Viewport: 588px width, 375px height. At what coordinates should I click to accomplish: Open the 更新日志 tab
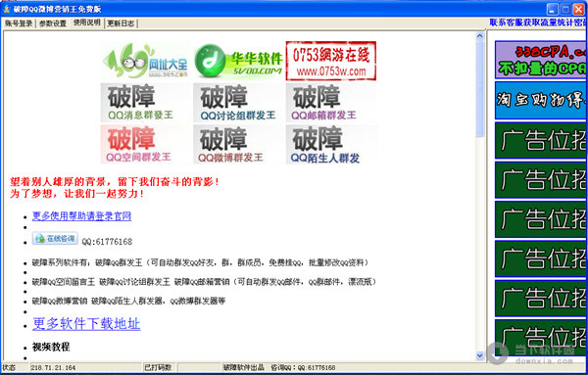pyautogui.click(x=121, y=23)
